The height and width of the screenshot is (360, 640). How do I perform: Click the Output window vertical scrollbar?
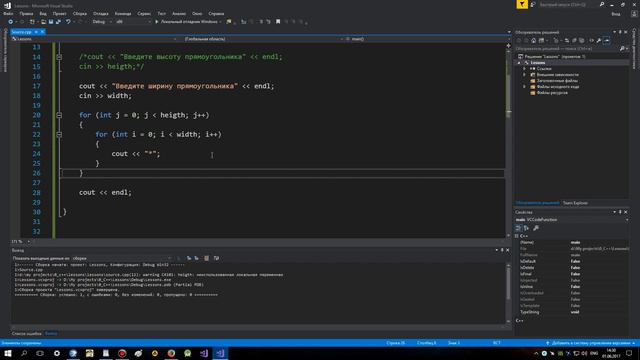point(509,293)
